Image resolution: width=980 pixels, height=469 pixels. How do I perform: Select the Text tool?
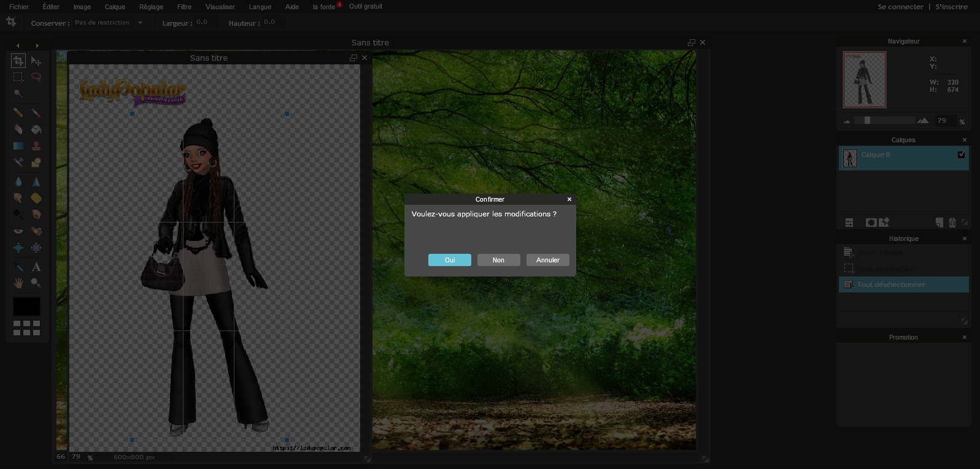click(x=36, y=267)
